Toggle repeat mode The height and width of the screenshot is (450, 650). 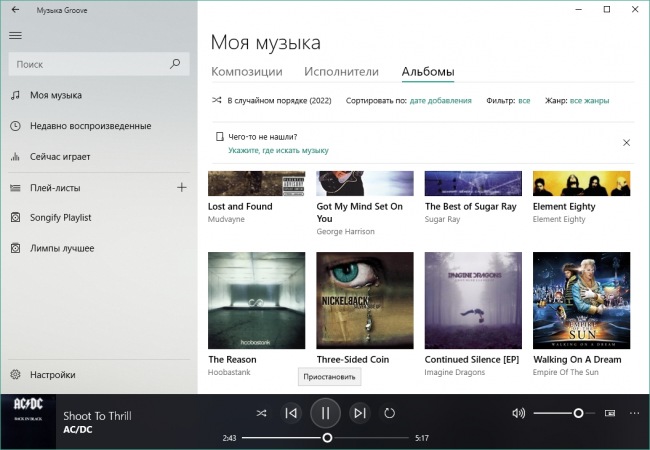point(389,413)
